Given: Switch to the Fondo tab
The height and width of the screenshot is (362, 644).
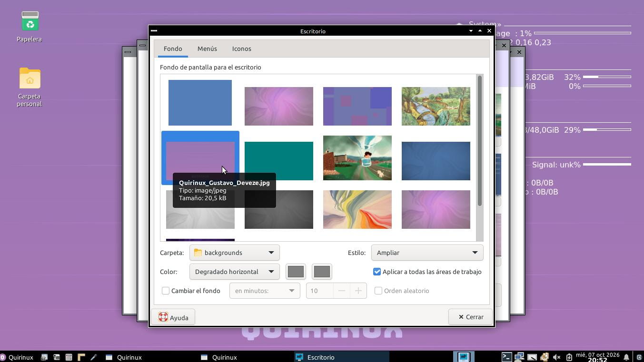Looking at the screenshot, I should coord(173,49).
